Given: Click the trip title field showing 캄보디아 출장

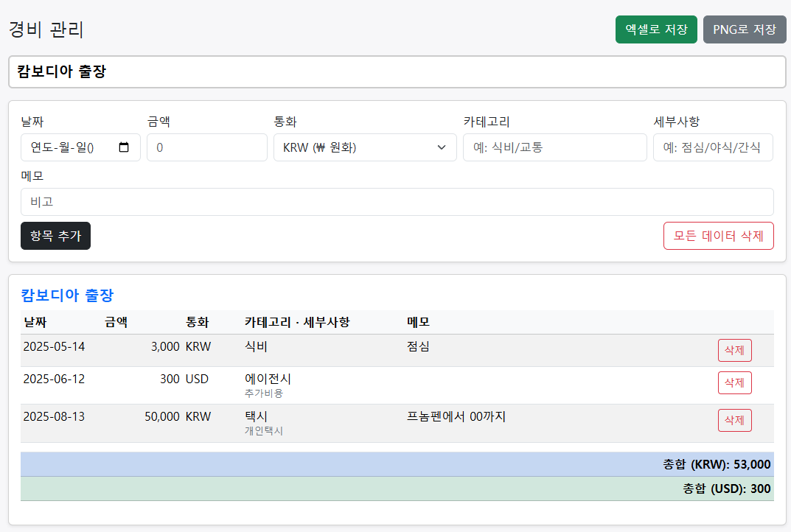Looking at the screenshot, I should click(x=396, y=71).
